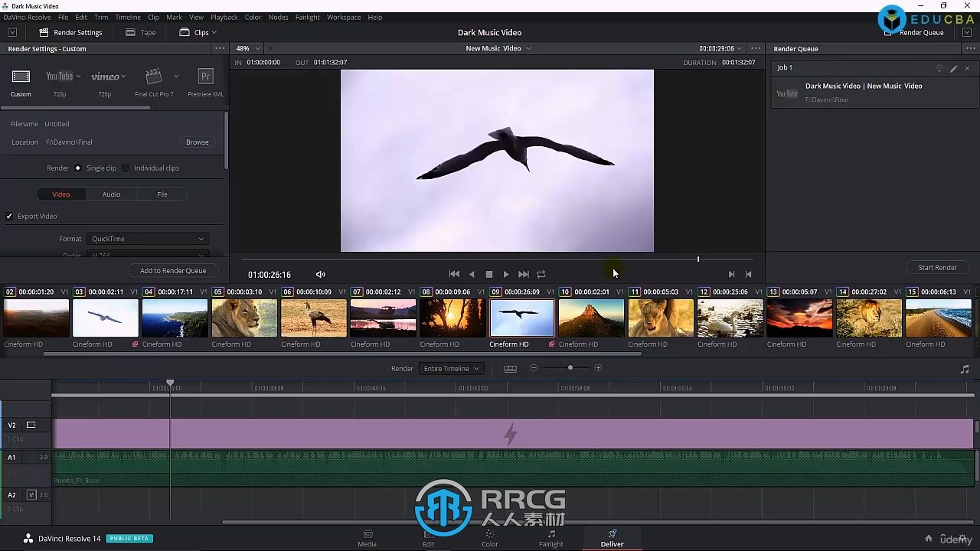Play the viewer in reverse

click(472, 274)
